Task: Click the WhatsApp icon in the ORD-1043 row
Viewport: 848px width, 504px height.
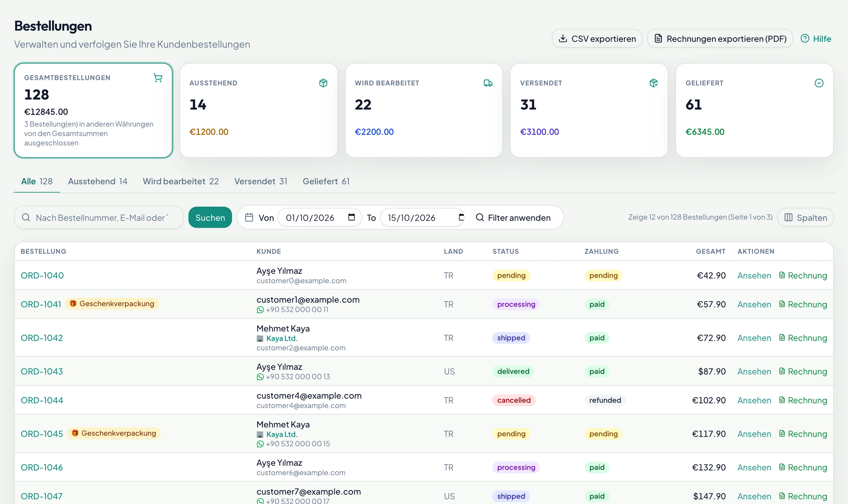Action: coord(260,377)
